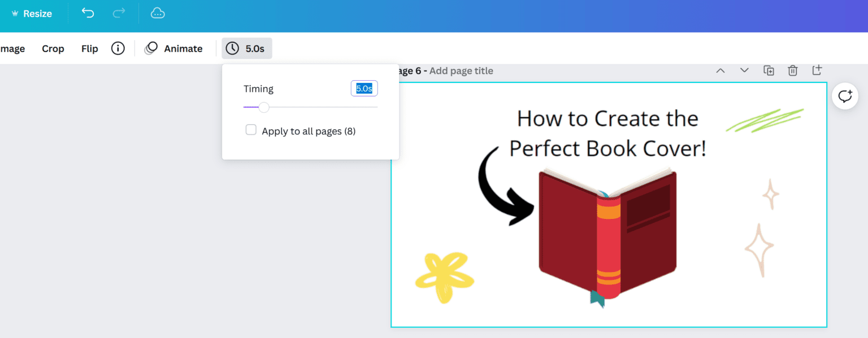
Task: Adjust the Timing slider handle
Action: tap(263, 107)
